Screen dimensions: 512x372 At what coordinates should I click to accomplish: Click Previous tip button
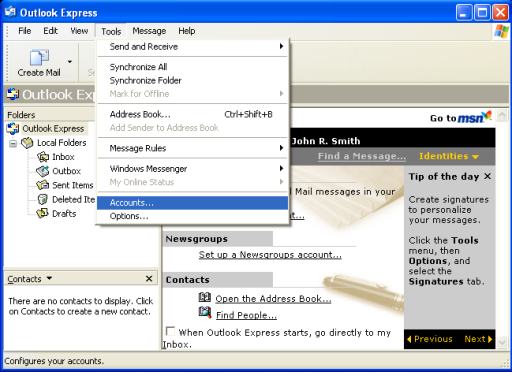[x=430, y=339]
